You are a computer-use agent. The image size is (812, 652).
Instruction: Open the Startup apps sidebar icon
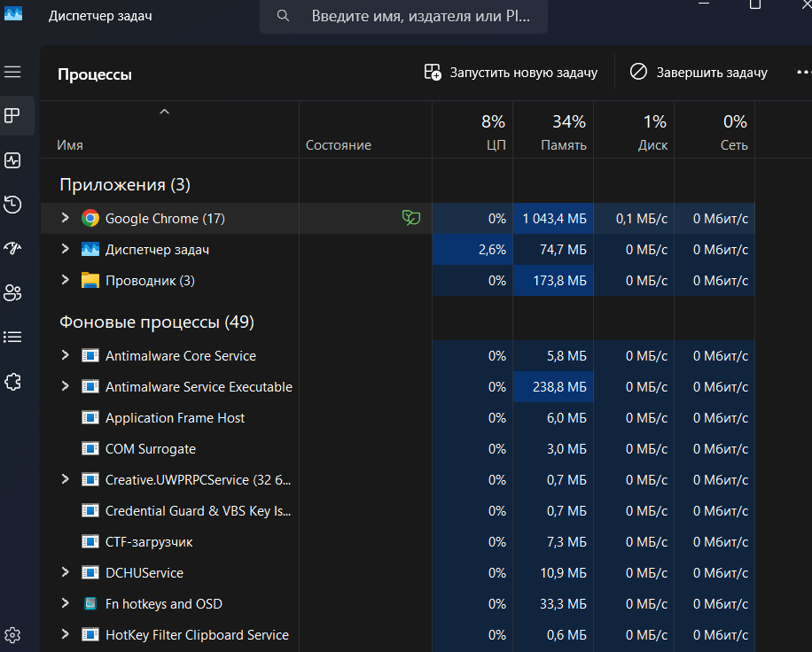point(12,248)
